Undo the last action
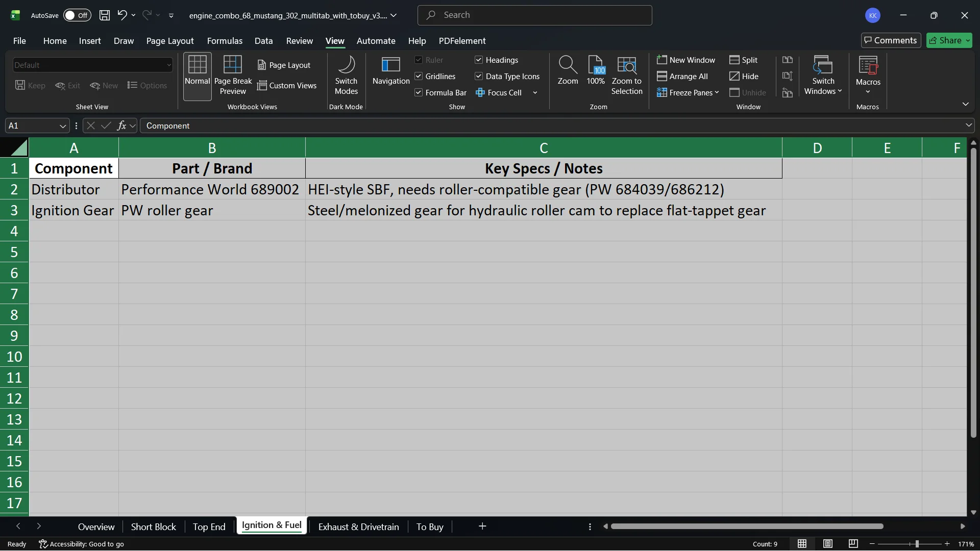Image resolution: width=980 pixels, height=551 pixels. click(x=122, y=15)
